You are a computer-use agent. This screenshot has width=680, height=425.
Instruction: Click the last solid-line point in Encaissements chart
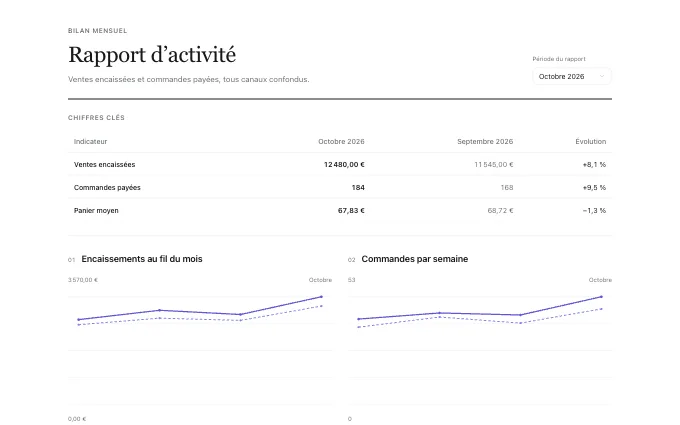[x=321, y=297]
